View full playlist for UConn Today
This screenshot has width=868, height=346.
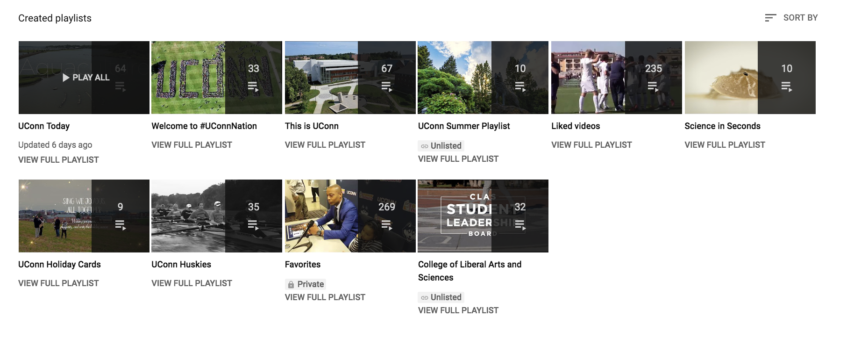pos(58,160)
